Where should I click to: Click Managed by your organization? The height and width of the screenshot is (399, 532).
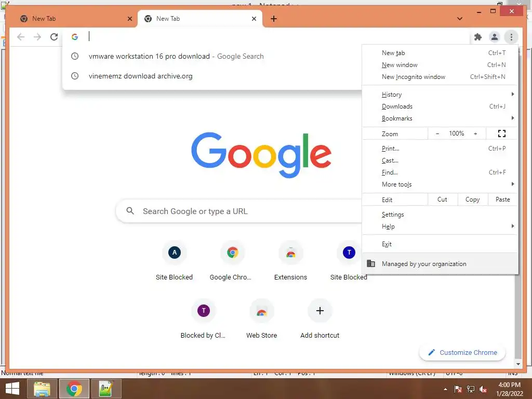coord(440,263)
